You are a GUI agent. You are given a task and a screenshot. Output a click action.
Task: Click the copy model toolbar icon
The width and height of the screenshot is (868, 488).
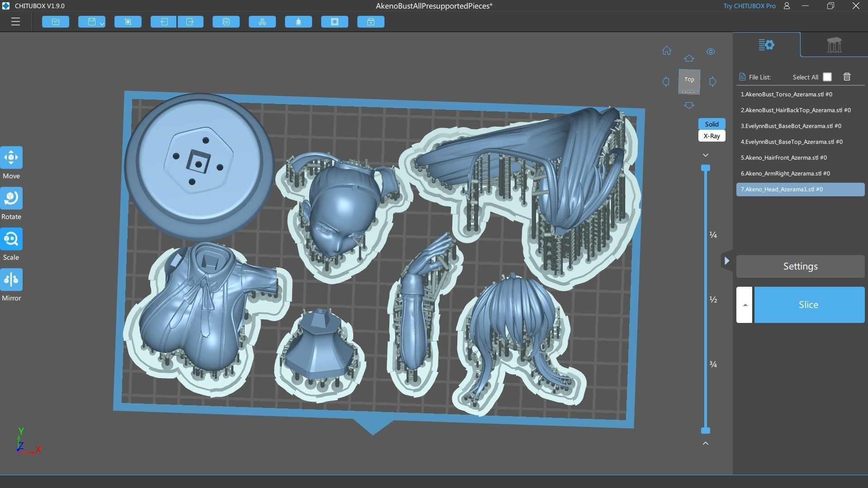pos(226,22)
